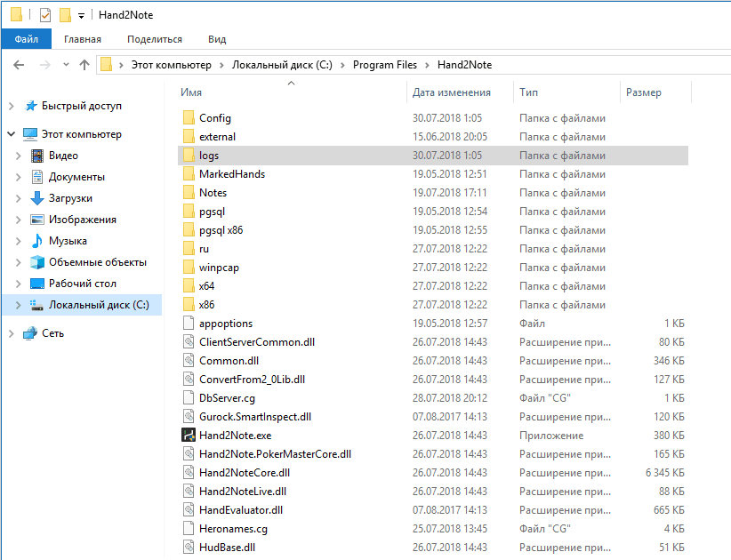Screen dimensions: 731x560
Task: Click the New Folder icon in quick access toolbar
Action: click(x=65, y=15)
